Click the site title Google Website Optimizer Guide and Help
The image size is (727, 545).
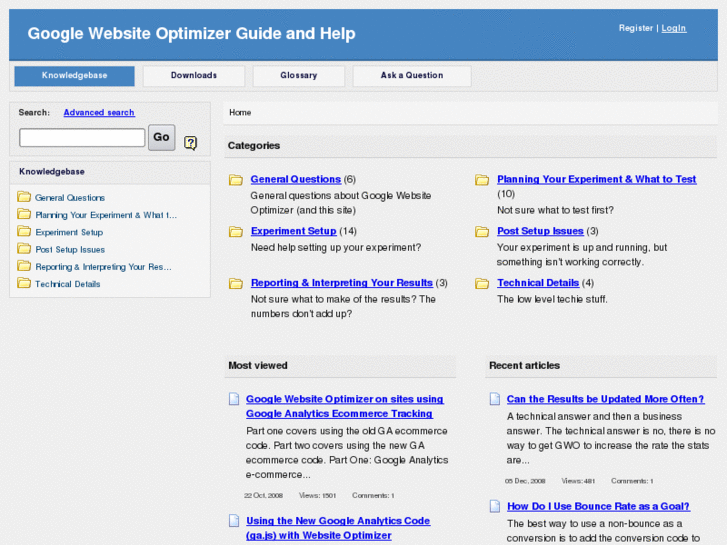point(191,33)
